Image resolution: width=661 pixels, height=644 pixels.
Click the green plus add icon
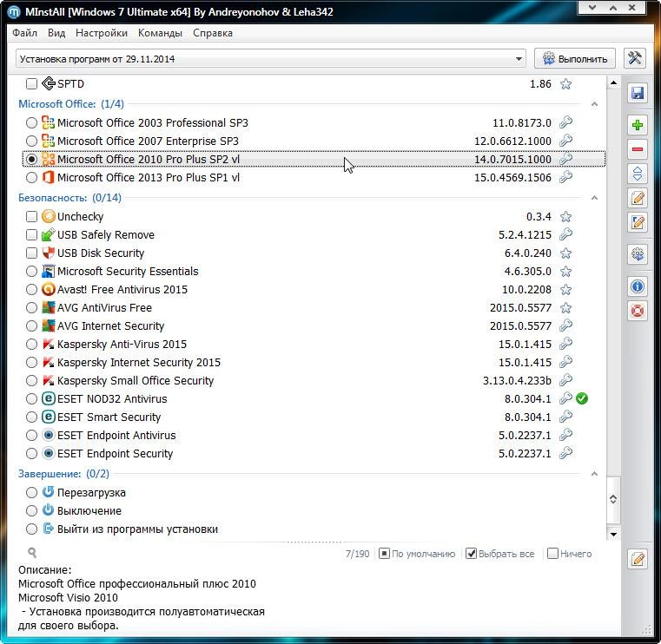coord(638,125)
